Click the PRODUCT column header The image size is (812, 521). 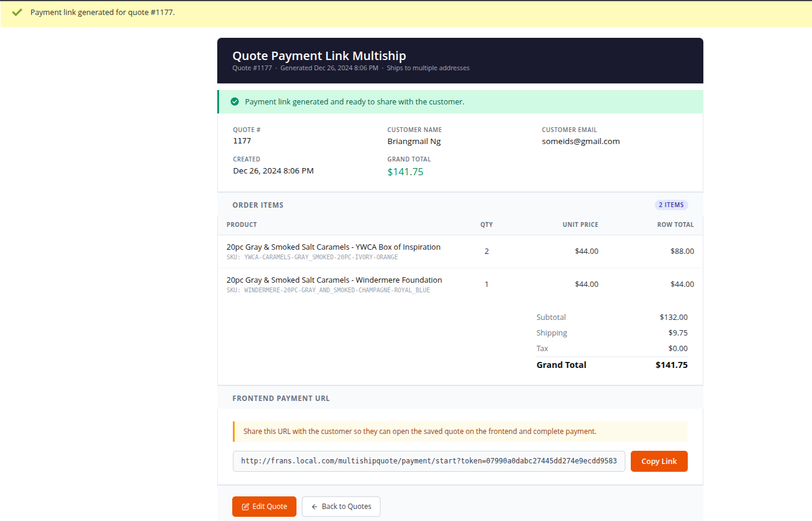click(242, 224)
